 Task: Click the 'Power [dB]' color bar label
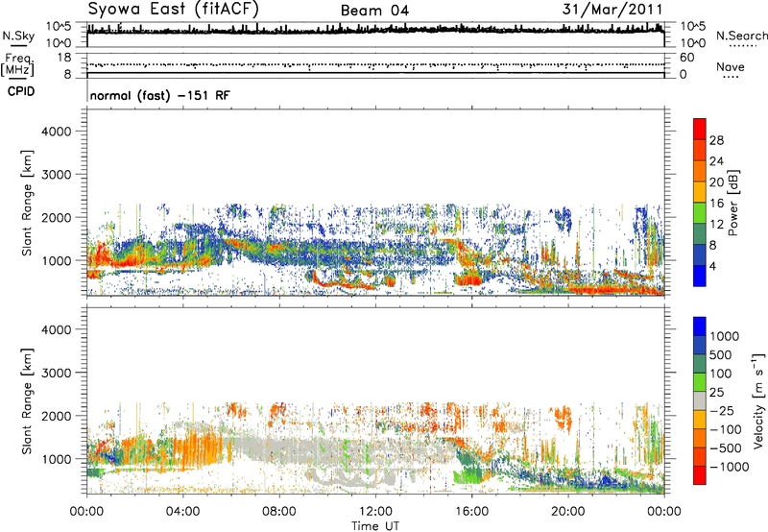click(732, 203)
